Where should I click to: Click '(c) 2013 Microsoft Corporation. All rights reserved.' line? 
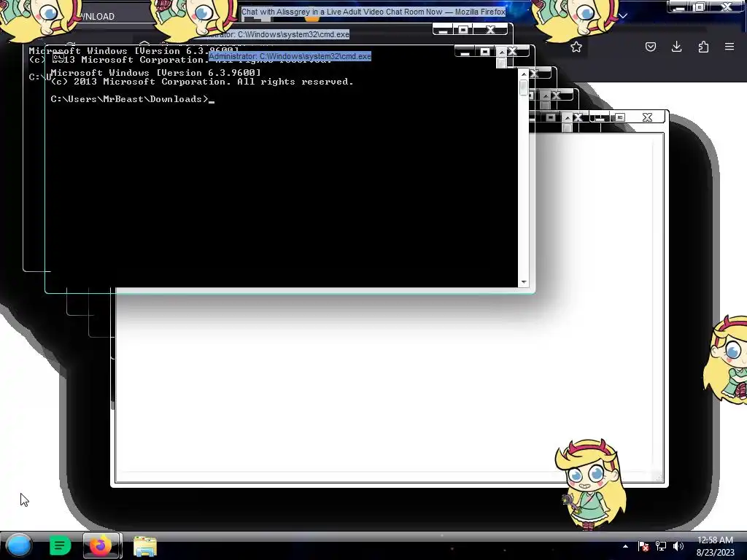coord(202,82)
